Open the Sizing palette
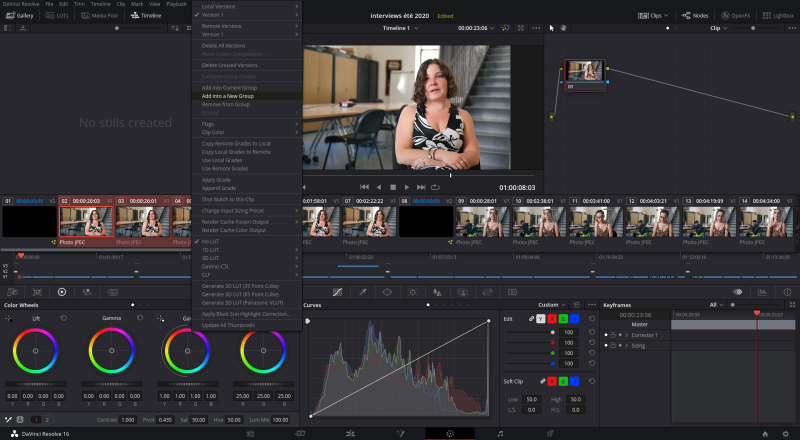 (x=487, y=292)
